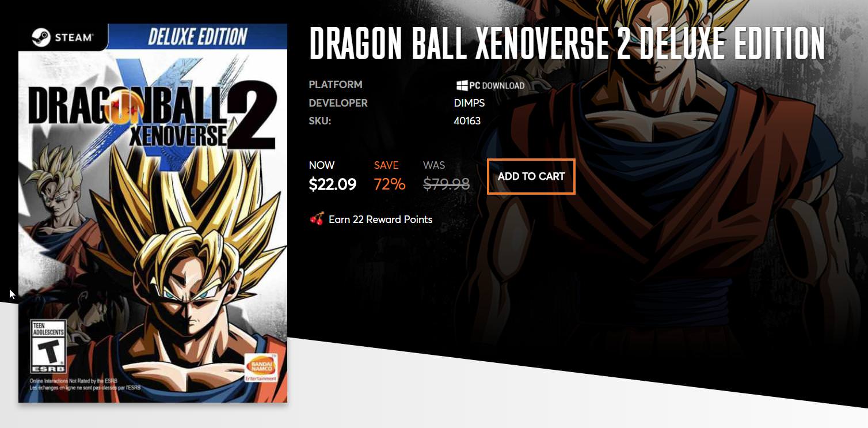Click the Dragon Ball Xenoverse 2 Deluxe Edition title

[x=567, y=43]
